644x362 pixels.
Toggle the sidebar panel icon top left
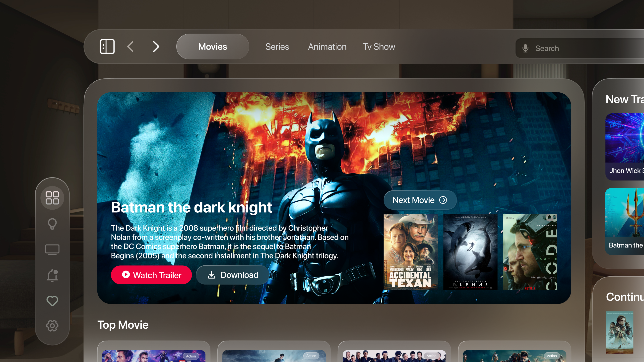[x=108, y=46]
